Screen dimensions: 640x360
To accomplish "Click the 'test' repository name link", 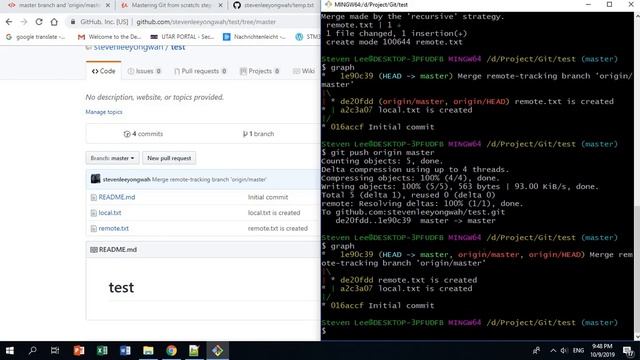I will point(178,47).
